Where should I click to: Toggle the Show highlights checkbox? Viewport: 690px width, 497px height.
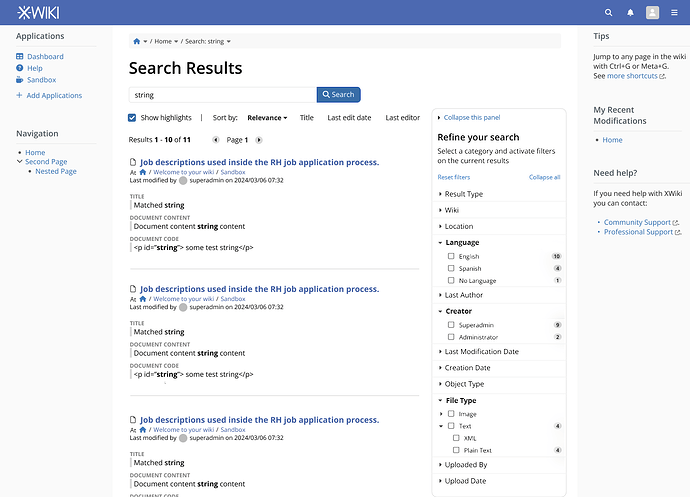click(133, 118)
